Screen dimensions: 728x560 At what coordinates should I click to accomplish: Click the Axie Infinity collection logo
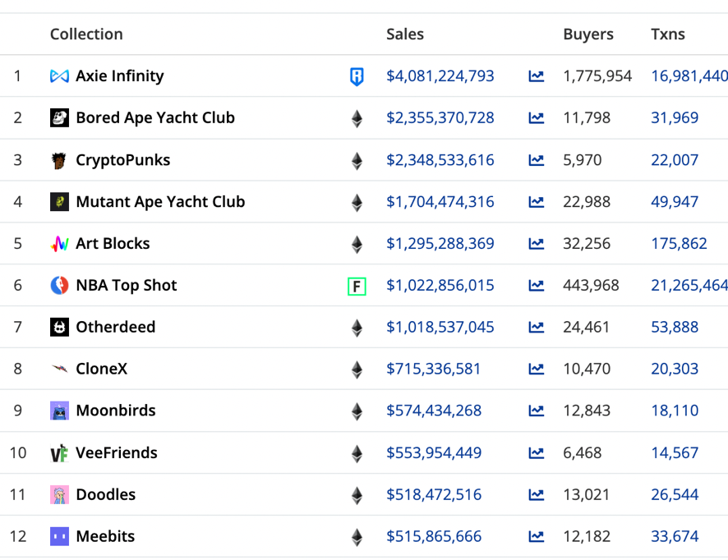pos(59,76)
